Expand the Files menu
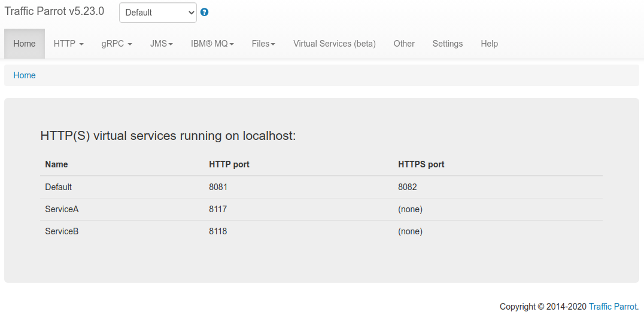 [x=263, y=44]
